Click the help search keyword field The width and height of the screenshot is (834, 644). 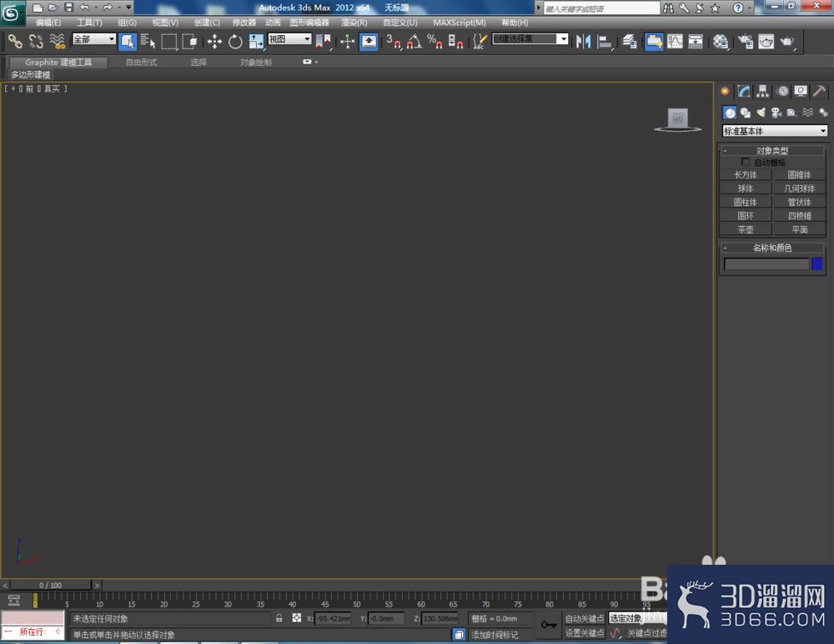tap(601, 8)
